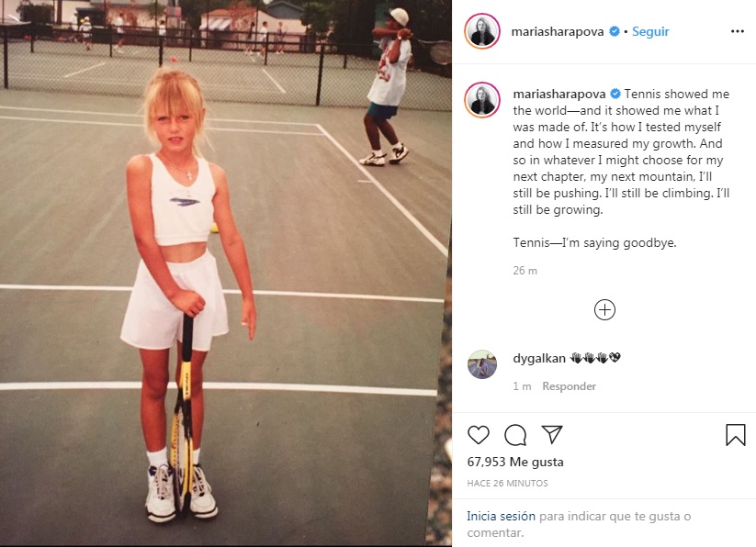Click the blue verified badge in header
756x547 pixels.
pos(615,31)
